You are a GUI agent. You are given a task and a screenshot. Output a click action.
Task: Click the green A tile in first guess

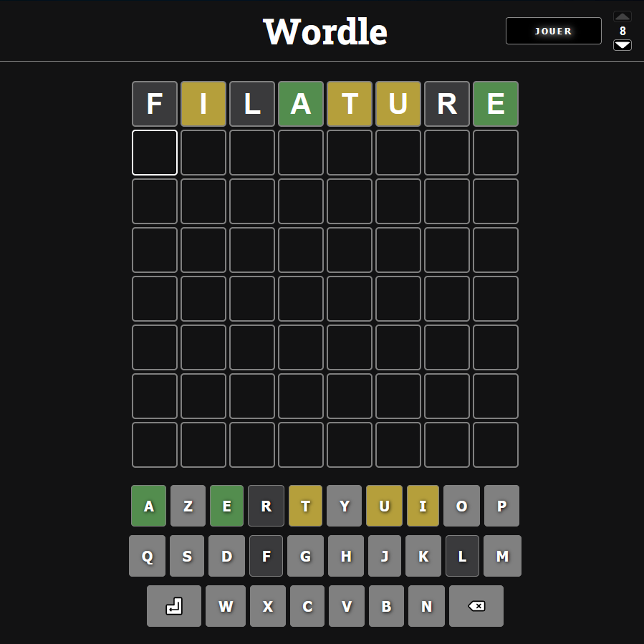tap(301, 104)
